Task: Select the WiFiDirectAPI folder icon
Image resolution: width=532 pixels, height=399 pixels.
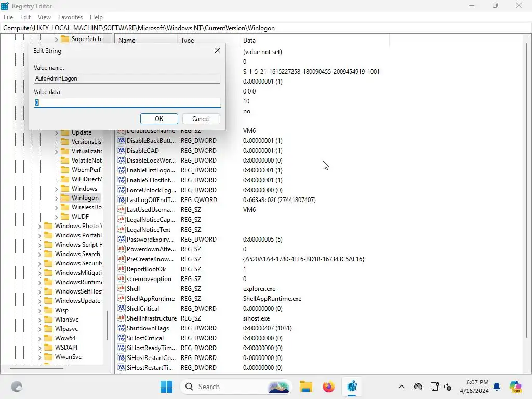Action: [65, 179]
